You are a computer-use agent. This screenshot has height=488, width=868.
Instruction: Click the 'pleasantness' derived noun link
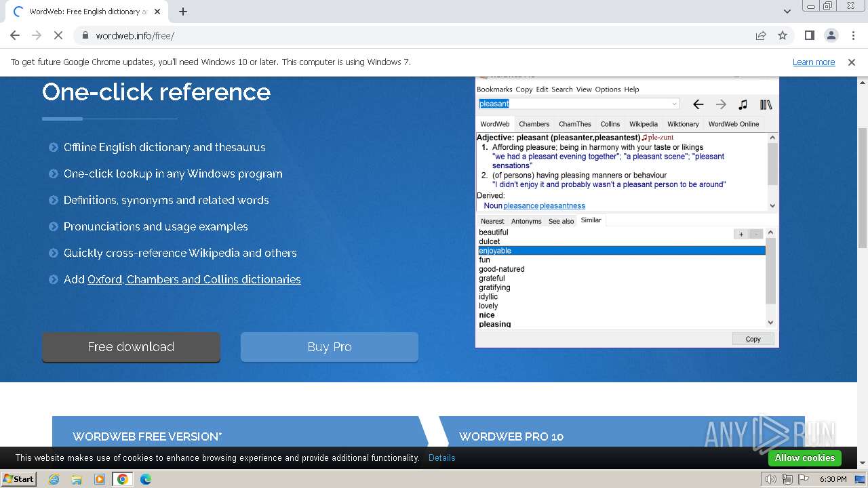562,205
